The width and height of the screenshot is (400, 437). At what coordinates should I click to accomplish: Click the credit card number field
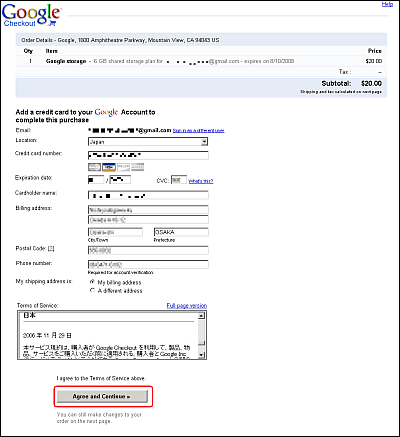148,155
